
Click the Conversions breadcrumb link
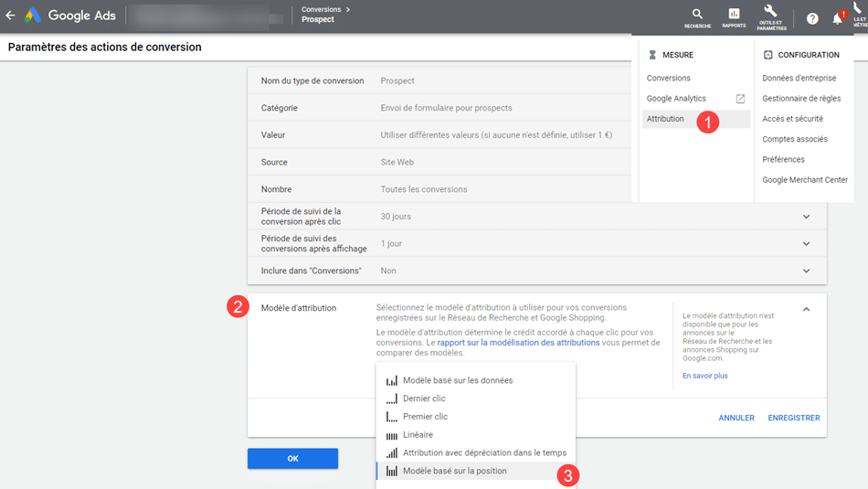point(321,9)
